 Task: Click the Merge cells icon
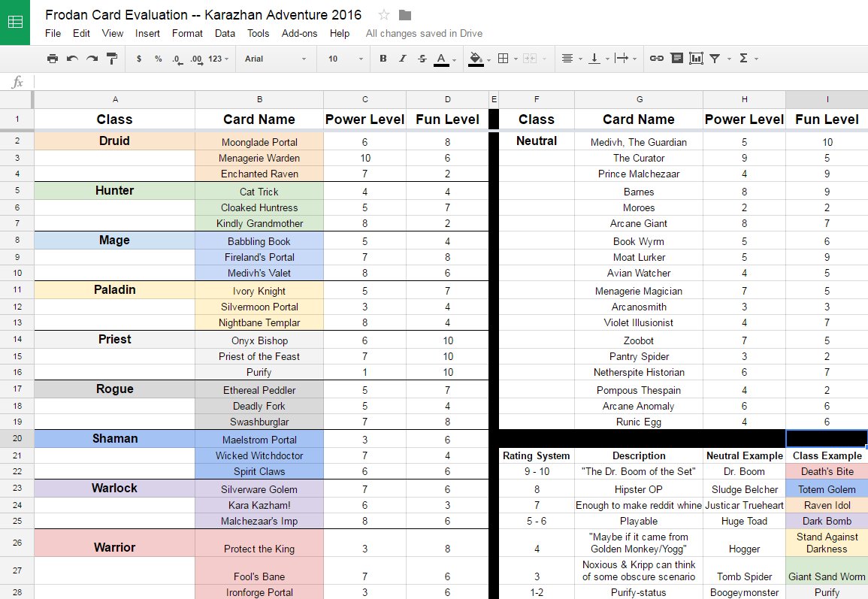pos(530,58)
